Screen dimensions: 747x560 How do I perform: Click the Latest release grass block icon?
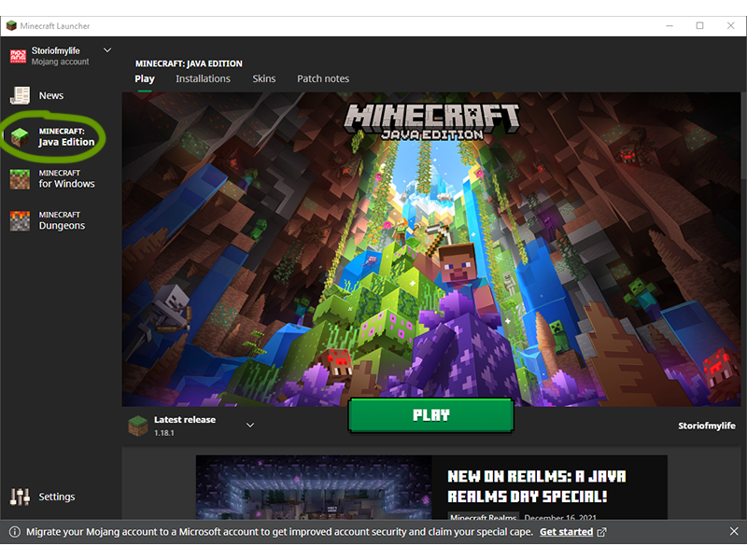point(138,426)
